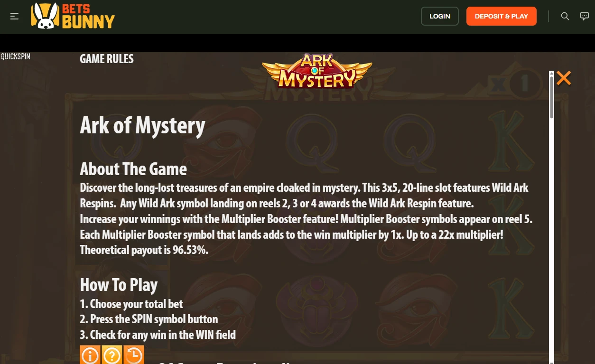Click the scrollbar track below the thumb

point(551,237)
